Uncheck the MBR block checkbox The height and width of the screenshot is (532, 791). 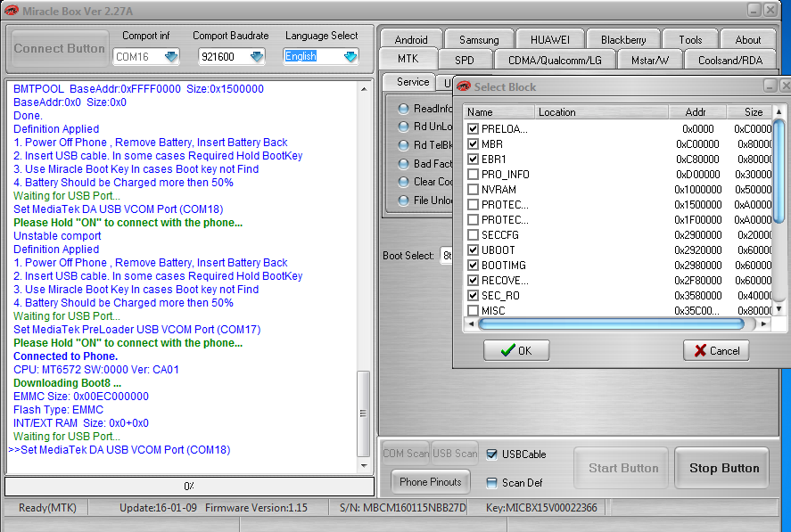tap(473, 143)
